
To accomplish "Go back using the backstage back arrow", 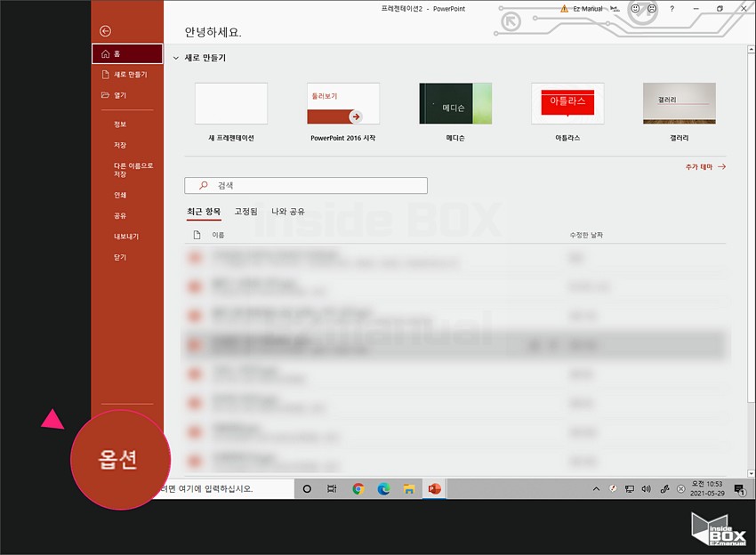I will pos(105,31).
